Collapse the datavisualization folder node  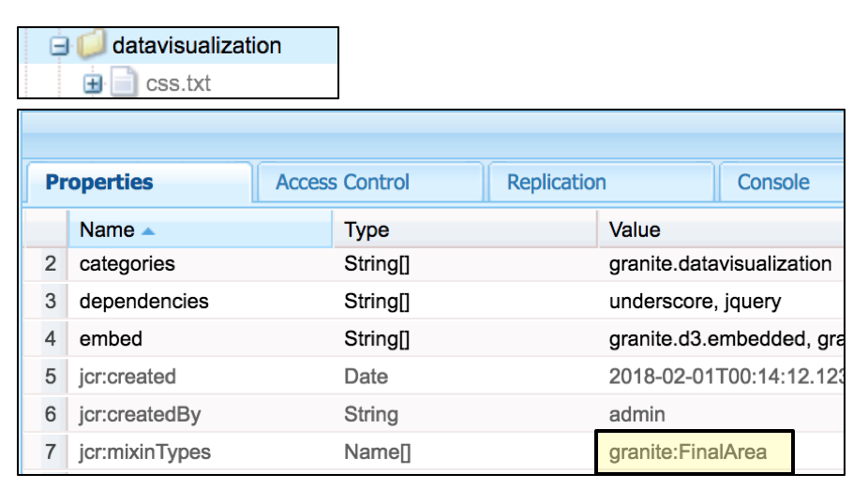(60, 46)
